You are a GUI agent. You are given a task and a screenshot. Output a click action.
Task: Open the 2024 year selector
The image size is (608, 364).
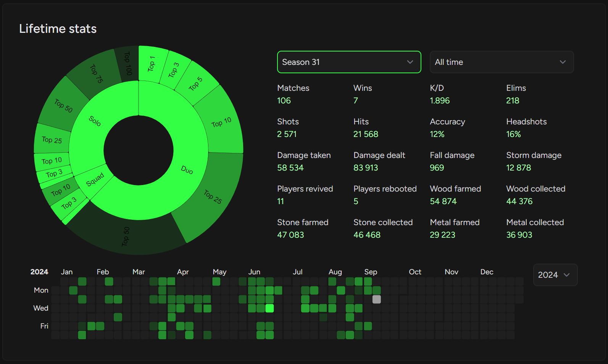coord(555,275)
